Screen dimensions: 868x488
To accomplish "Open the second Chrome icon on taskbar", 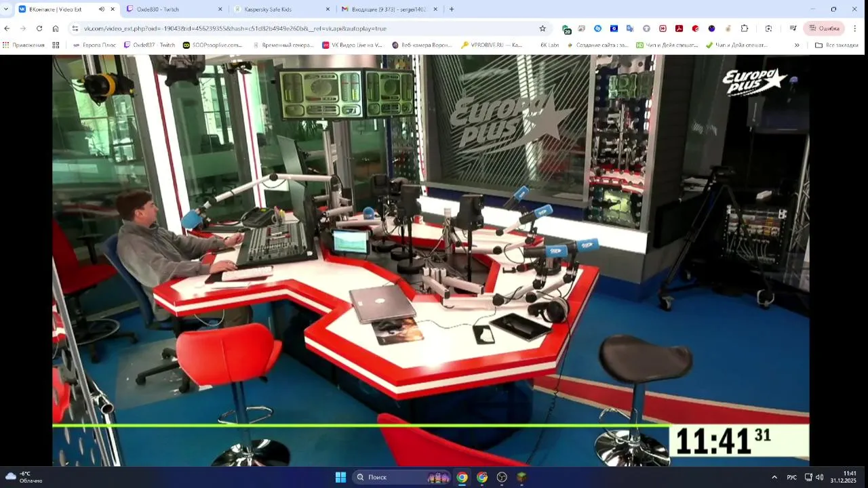I will click(482, 477).
